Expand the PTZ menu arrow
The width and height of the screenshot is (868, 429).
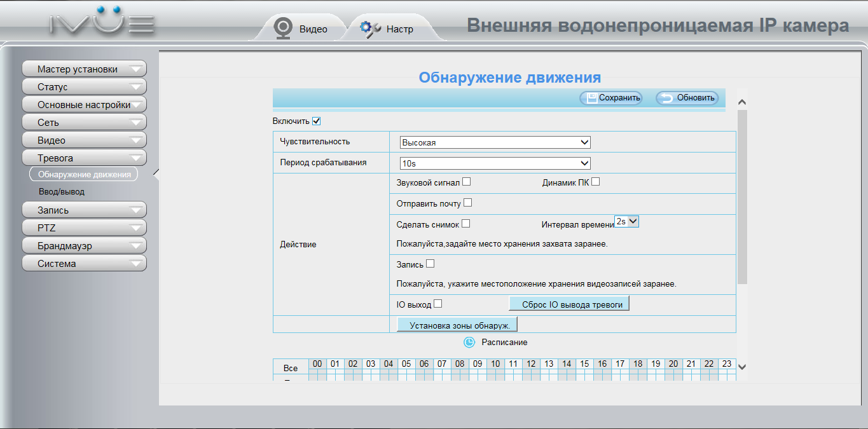pyautogui.click(x=136, y=228)
